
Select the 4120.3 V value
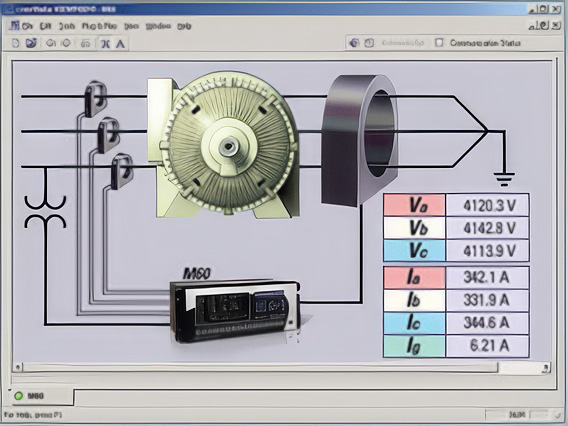(x=489, y=206)
